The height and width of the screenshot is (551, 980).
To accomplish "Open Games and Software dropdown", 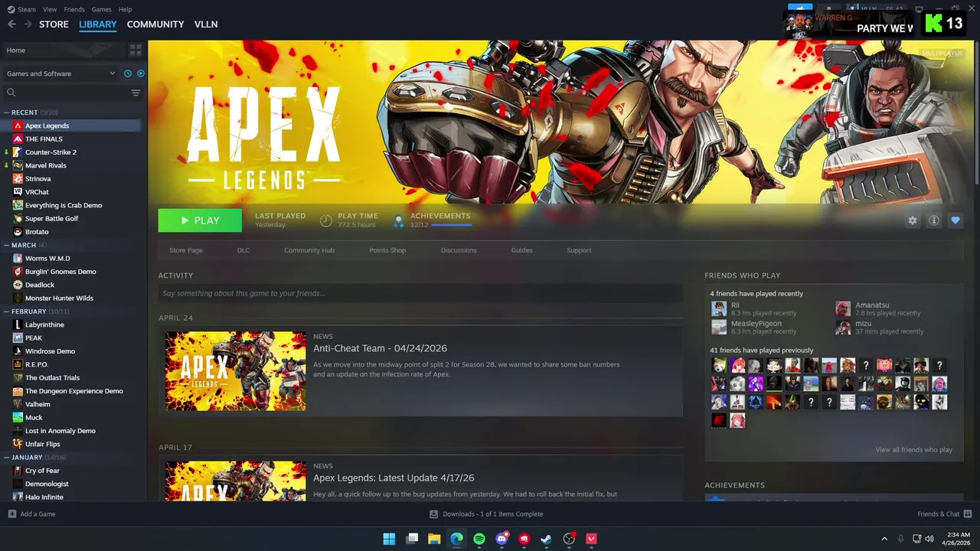I will [60, 73].
